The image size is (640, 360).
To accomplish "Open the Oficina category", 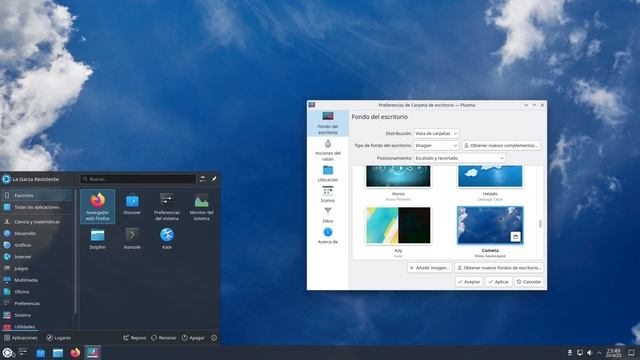I will pos(37,292).
